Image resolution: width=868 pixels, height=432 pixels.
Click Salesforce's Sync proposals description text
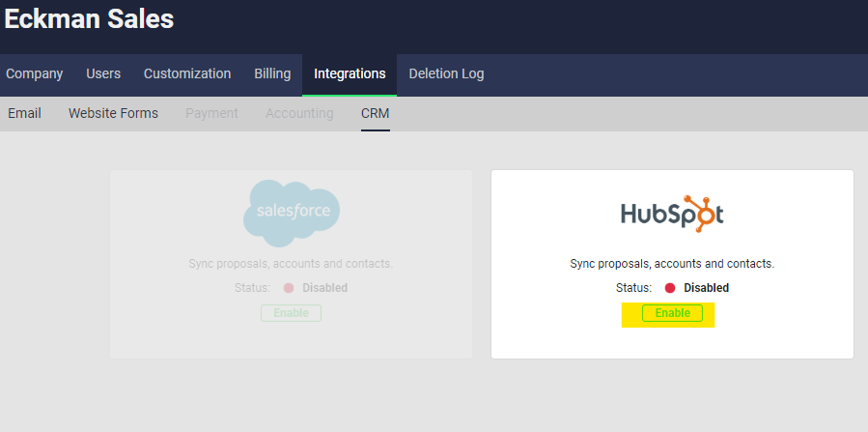(291, 264)
